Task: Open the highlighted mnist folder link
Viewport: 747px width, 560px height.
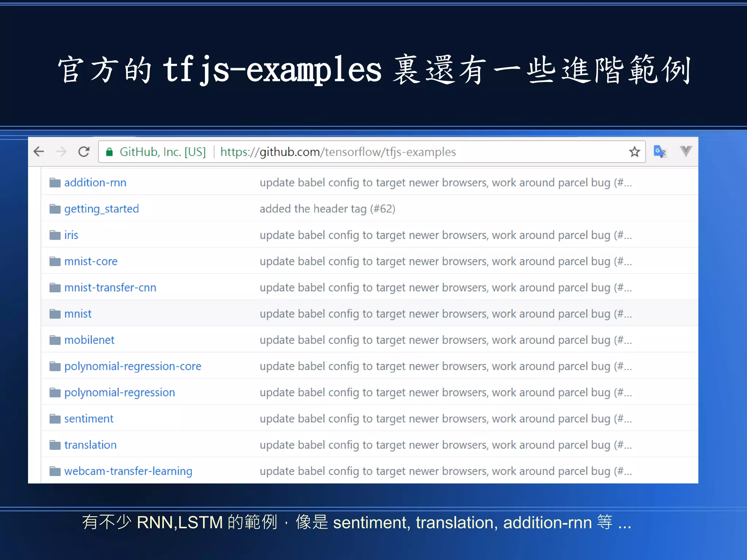Action: click(78, 314)
